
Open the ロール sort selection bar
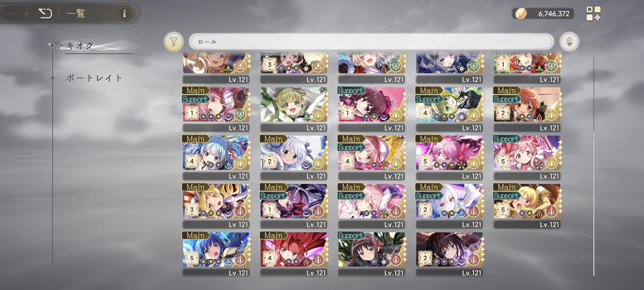(371, 42)
